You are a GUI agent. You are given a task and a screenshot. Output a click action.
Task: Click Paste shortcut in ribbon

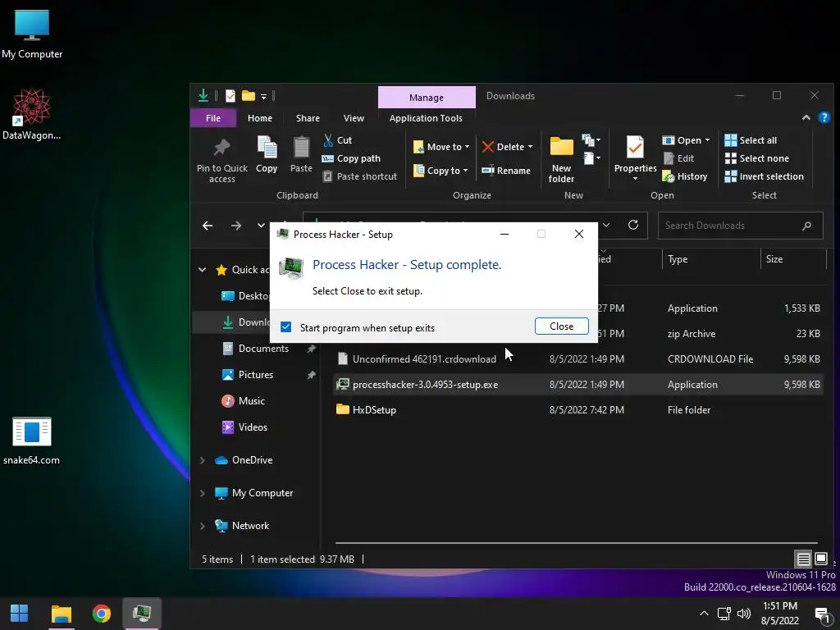pos(360,176)
